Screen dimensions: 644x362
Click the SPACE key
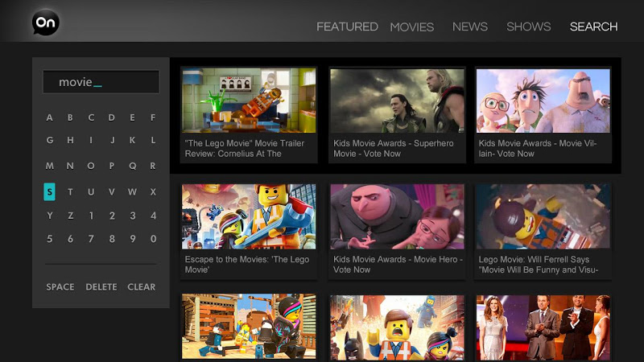click(x=60, y=287)
